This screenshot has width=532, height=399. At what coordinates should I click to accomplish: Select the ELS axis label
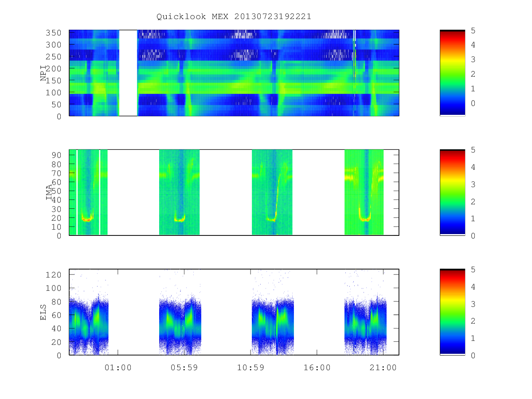[x=43, y=312]
